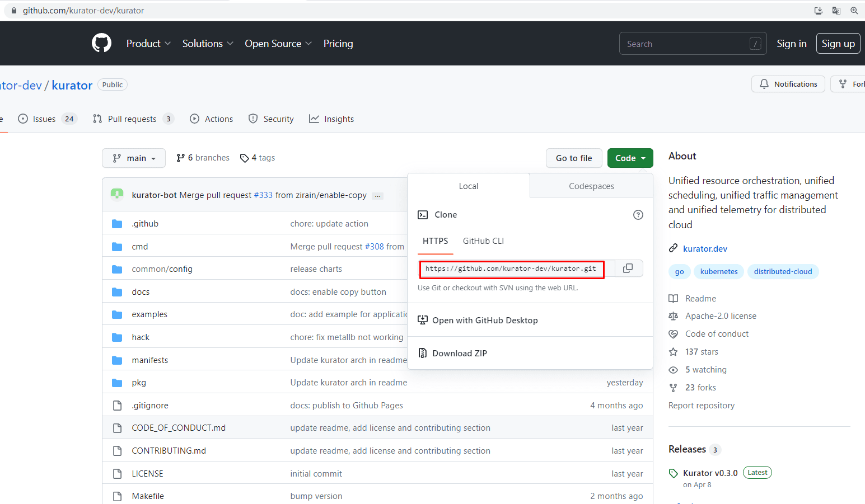865x504 pixels.
Task: Click the eye icon beside 5 watching
Action: [674, 370]
